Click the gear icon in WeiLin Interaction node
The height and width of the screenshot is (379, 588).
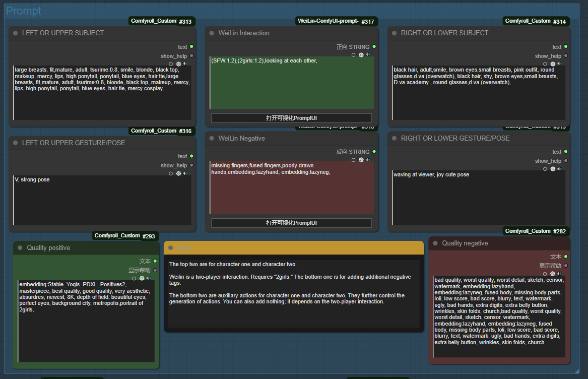(x=361, y=55)
